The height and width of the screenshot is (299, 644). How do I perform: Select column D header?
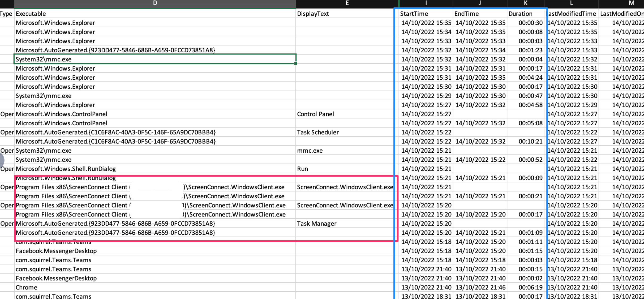(x=155, y=3)
